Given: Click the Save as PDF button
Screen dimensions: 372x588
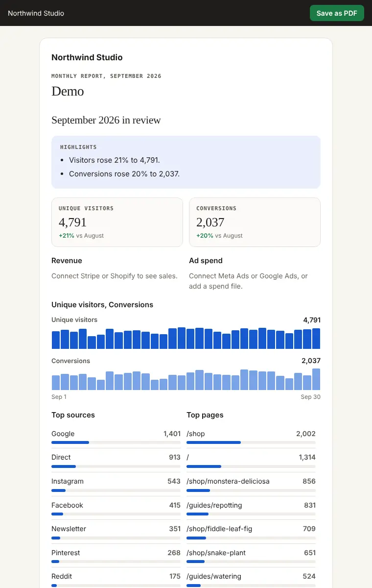Looking at the screenshot, I should coord(337,13).
